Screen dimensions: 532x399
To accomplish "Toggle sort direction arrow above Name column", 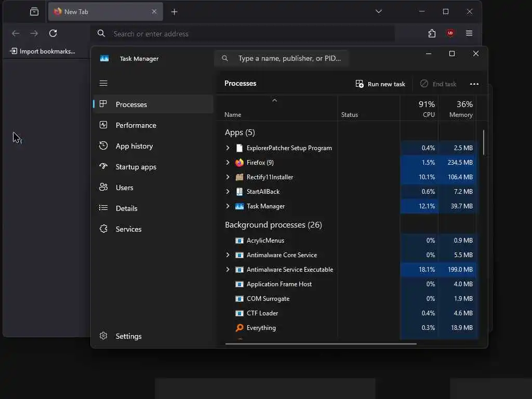I will pyautogui.click(x=274, y=100).
